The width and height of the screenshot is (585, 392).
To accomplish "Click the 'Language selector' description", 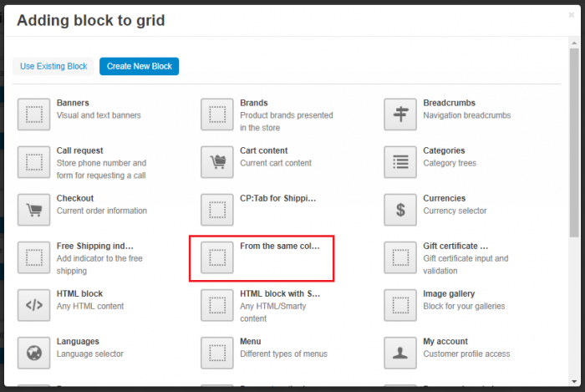I will coord(90,354).
